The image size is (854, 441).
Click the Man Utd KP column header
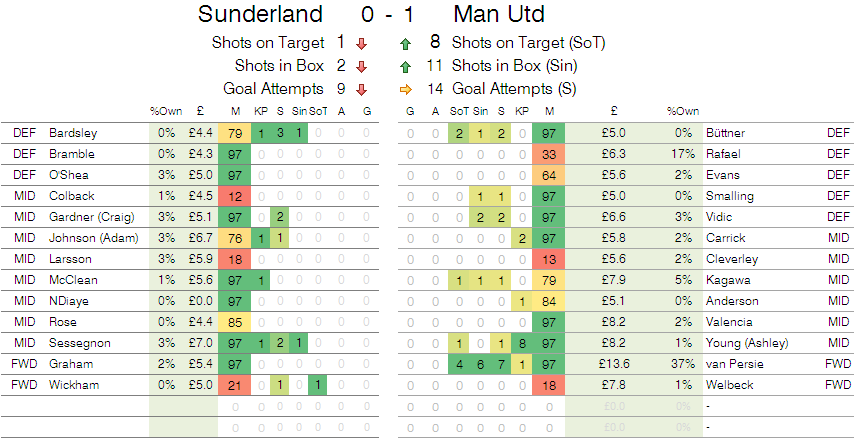(522, 112)
